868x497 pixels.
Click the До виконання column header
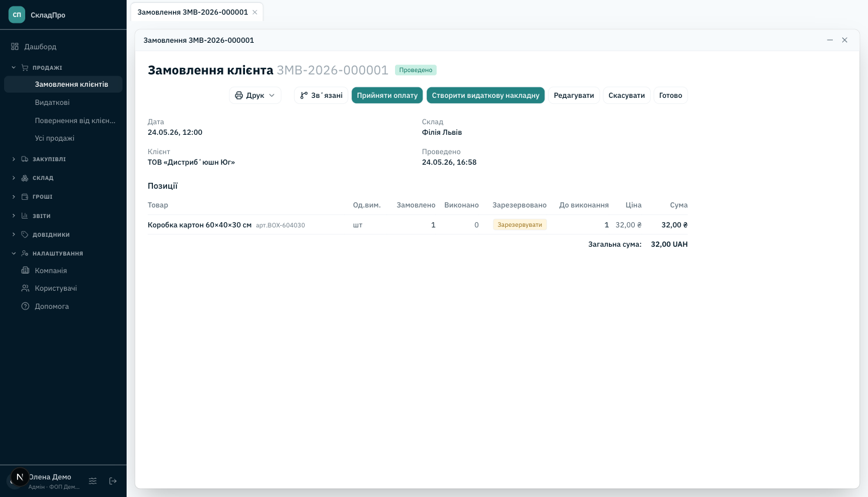(584, 205)
